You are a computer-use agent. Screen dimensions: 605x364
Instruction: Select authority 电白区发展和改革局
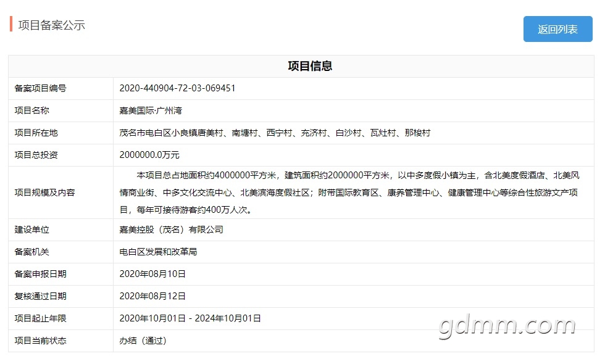point(158,252)
